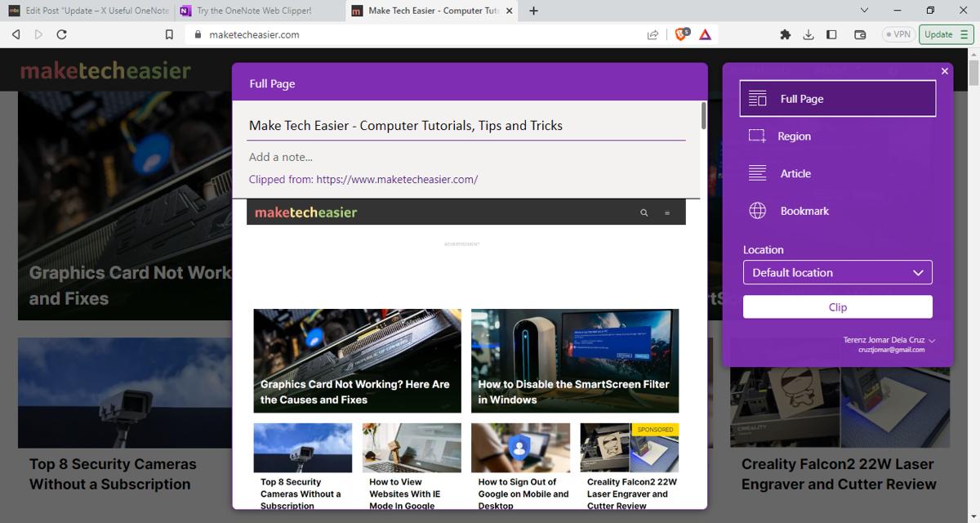Screen dimensions: 980x523
Task: Click the share icon in the address bar
Action: [x=652, y=34]
